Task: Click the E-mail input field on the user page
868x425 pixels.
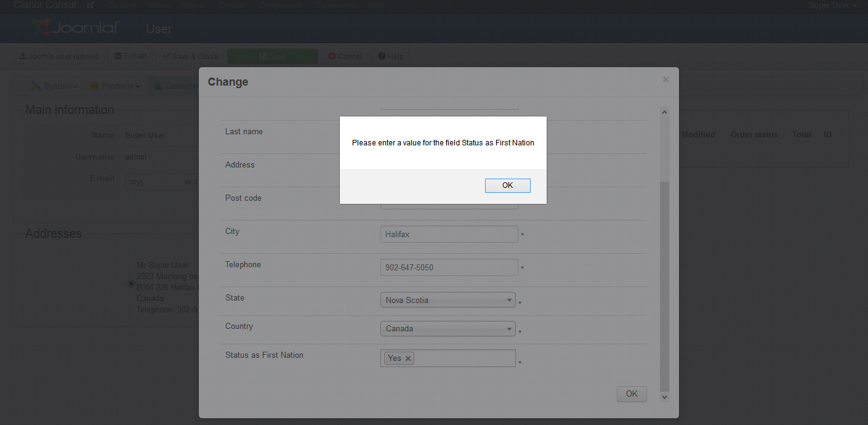Action: click(x=161, y=182)
